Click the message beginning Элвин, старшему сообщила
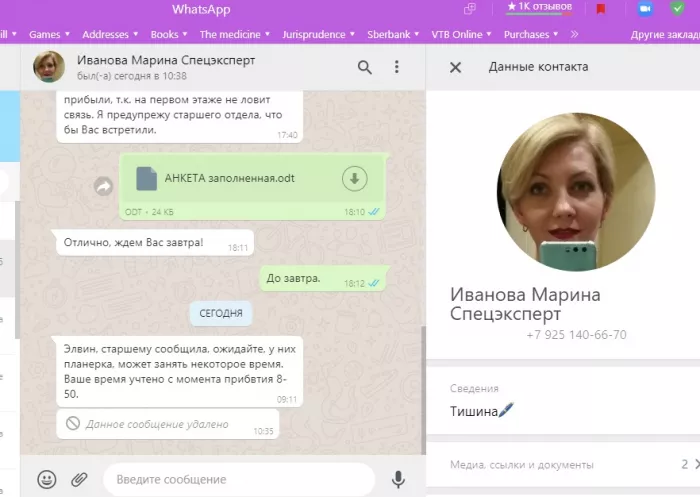700x497 pixels. coord(179,372)
